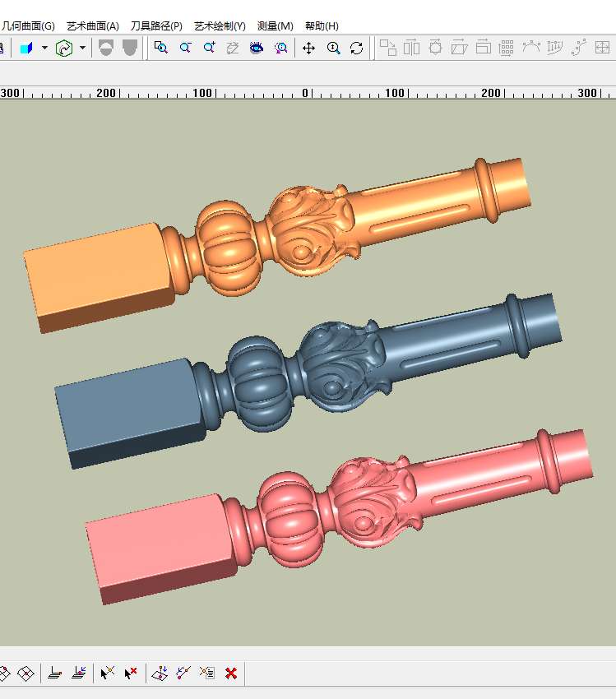Select the dynamic zoom magnifier tool
This screenshot has width=616, height=699.
click(x=333, y=48)
